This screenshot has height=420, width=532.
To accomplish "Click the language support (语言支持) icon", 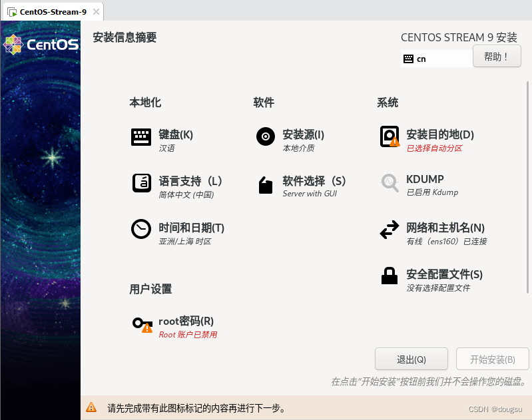I will point(141,183).
